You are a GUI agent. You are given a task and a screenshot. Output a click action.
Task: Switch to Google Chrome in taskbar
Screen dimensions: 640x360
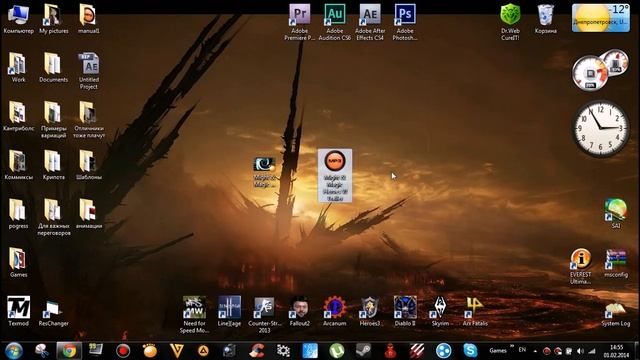(x=69, y=351)
